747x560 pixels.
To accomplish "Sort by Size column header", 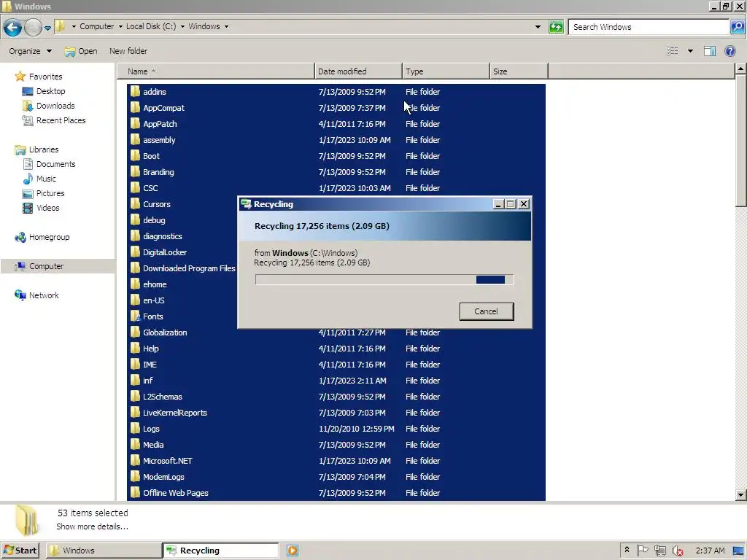I will (x=519, y=71).
